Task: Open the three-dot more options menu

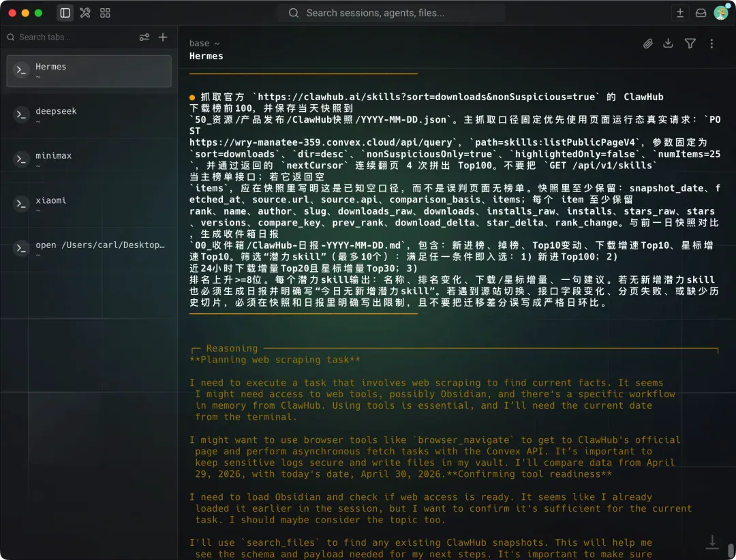Action: click(x=711, y=44)
